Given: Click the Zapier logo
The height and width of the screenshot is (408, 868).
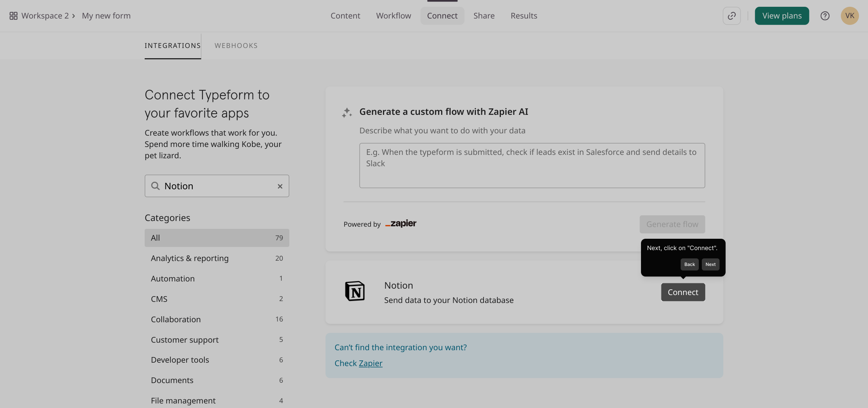Looking at the screenshot, I should pos(401,224).
